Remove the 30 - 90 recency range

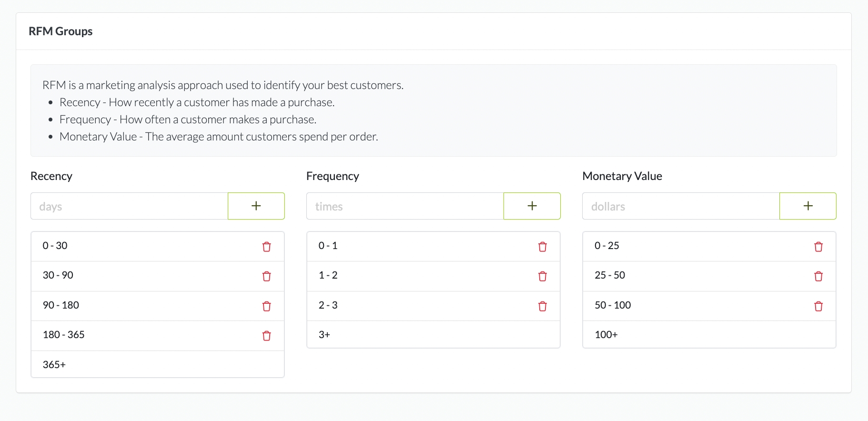(x=266, y=276)
